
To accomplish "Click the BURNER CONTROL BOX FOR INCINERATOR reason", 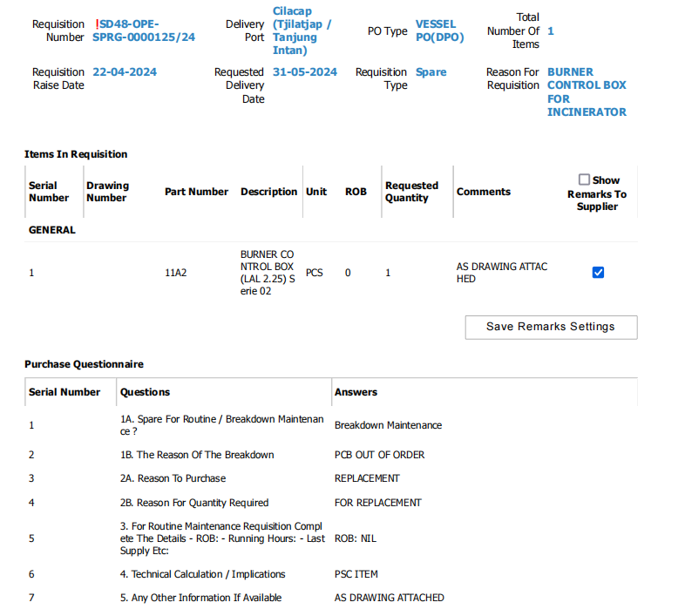I will point(587,91).
